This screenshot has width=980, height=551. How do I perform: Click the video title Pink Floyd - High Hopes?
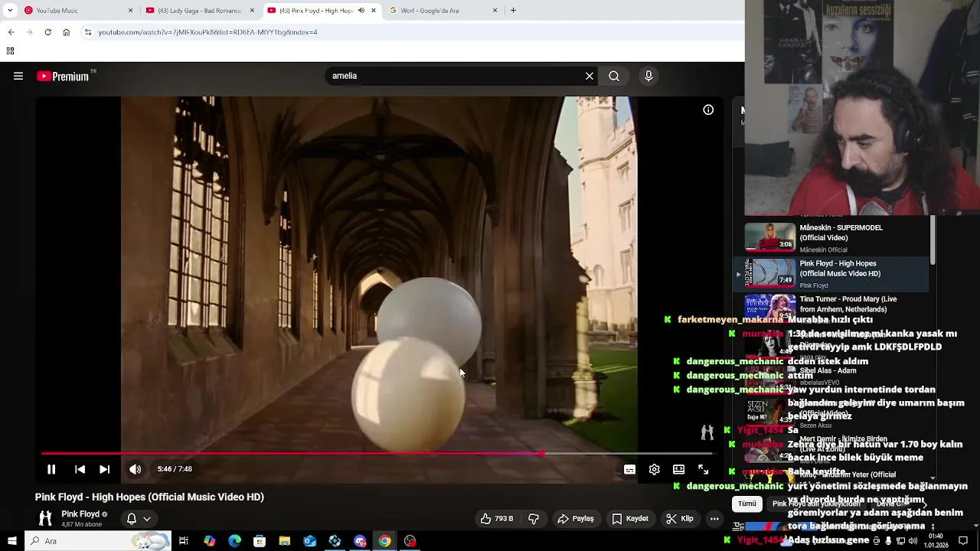coord(149,497)
